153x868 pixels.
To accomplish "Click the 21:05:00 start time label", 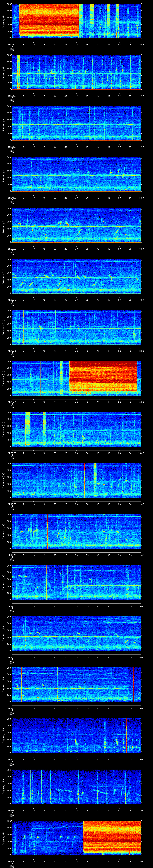I will (12, 249).
